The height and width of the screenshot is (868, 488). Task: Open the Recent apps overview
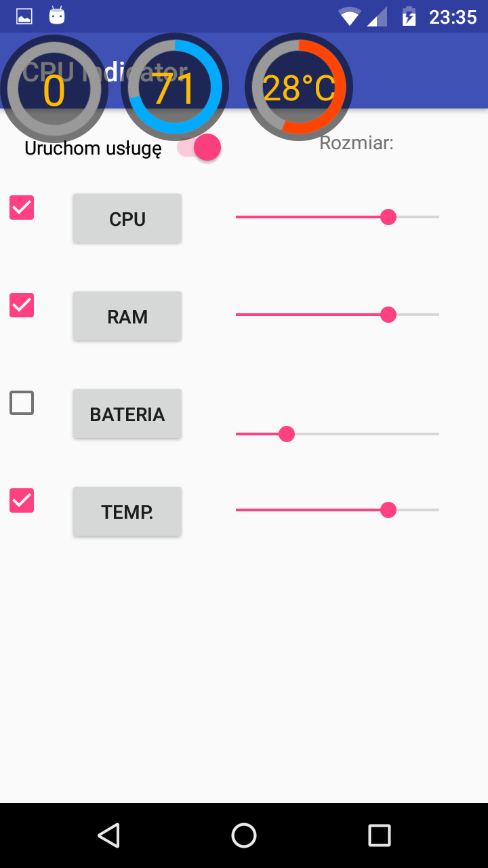click(x=379, y=835)
